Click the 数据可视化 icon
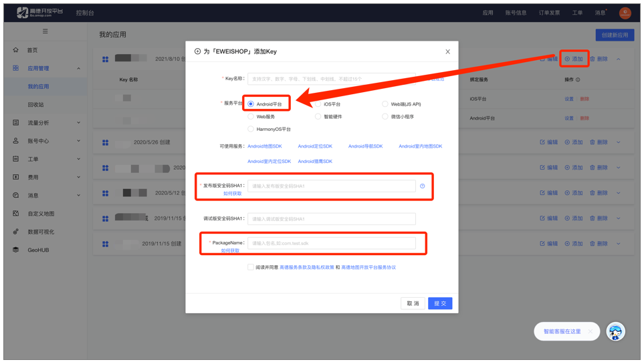Screen dimensions: 644x362 [x=15, y=232]
